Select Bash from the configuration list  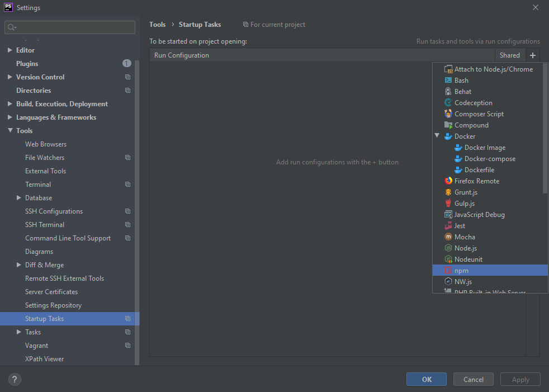490,80
